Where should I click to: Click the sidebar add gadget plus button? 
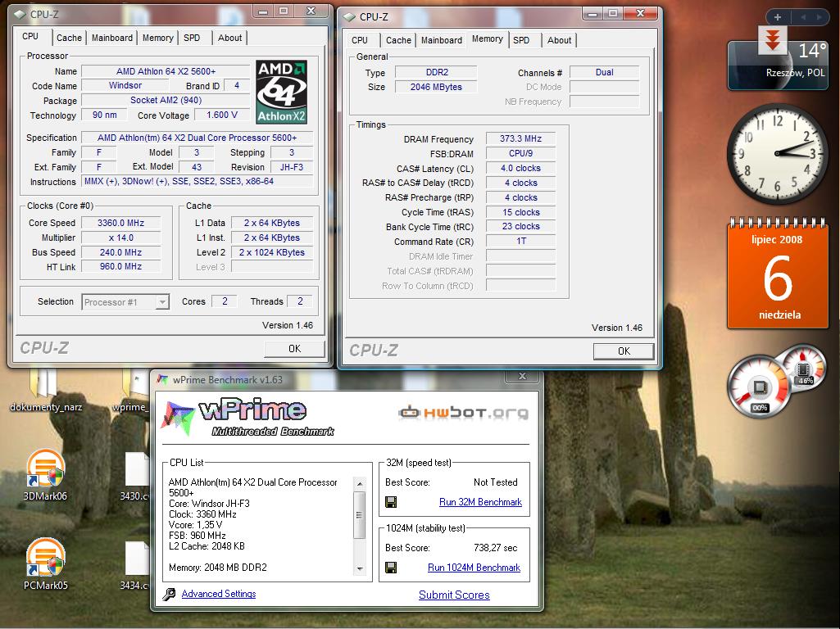[x=778, y=17]
